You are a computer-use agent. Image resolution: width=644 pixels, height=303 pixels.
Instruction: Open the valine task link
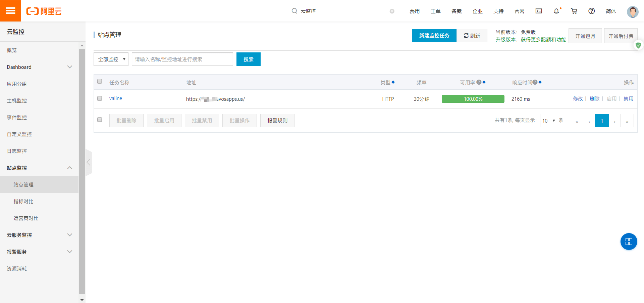coord(116,98)
